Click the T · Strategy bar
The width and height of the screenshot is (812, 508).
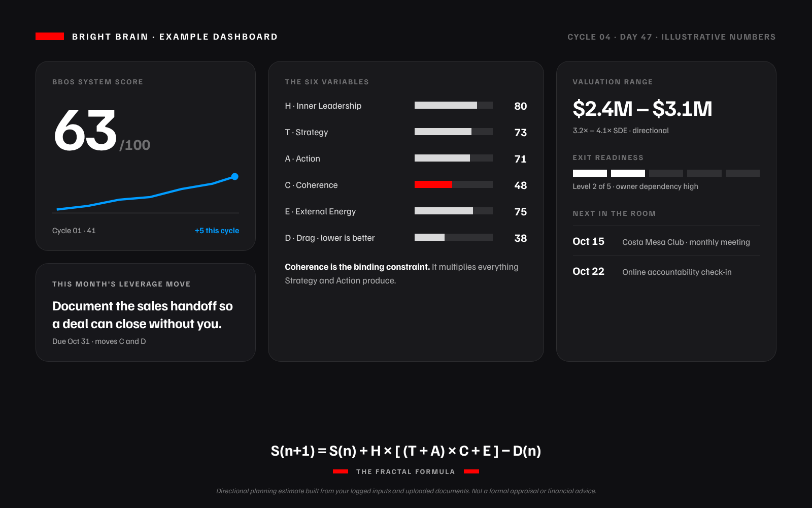click(x=454, y=132)
